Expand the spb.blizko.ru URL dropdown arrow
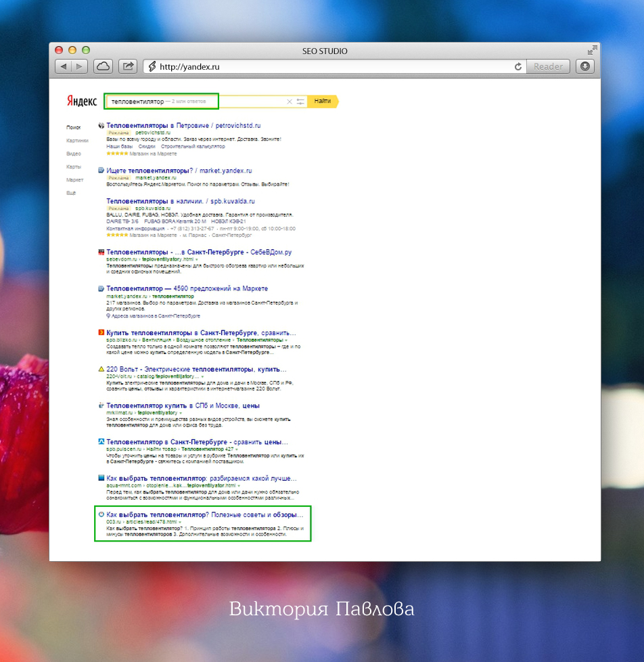Screen dimensions: 644x662 tap(286, 340)
